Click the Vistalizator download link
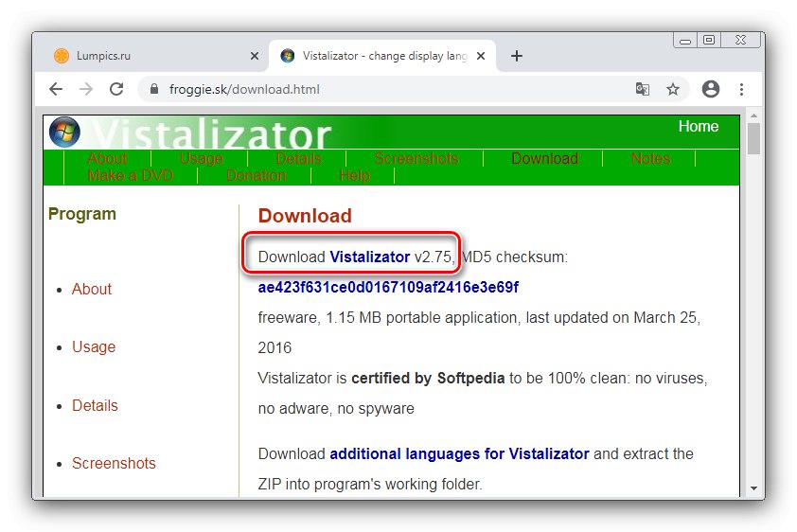The image size is (797, 532). tap(369, 257)
